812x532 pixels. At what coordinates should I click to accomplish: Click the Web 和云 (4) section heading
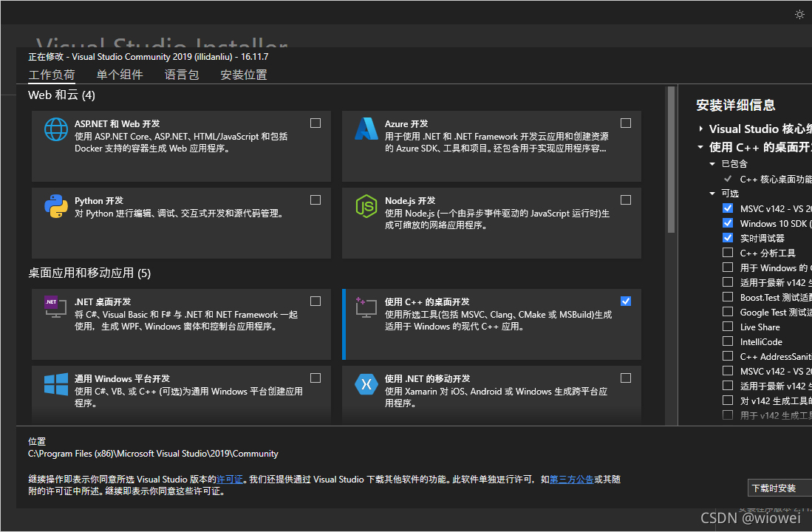coord(61,95)
